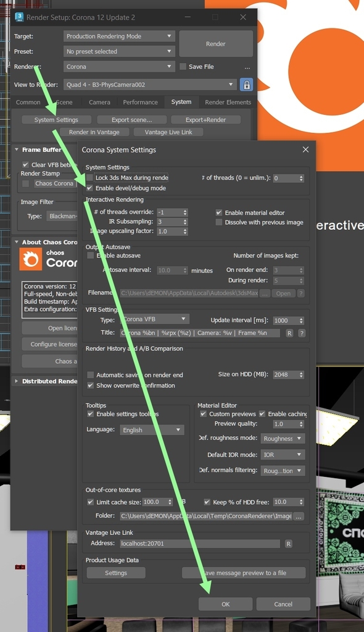Click the ellipsis button beside Save File

(247, 67)
